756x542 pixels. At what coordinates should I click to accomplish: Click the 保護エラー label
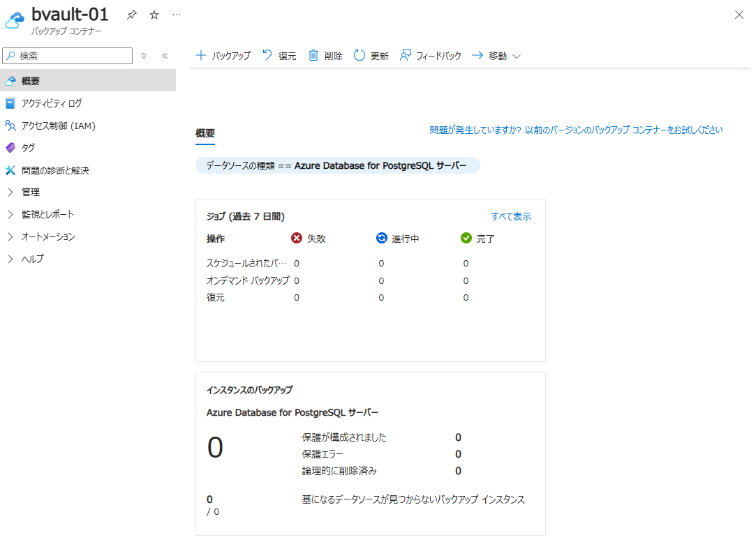323,454
